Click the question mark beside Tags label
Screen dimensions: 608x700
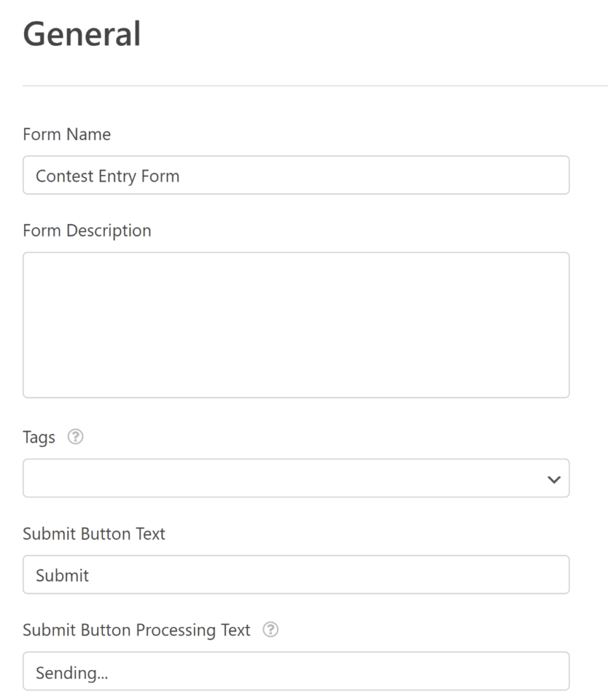[75, 437]
